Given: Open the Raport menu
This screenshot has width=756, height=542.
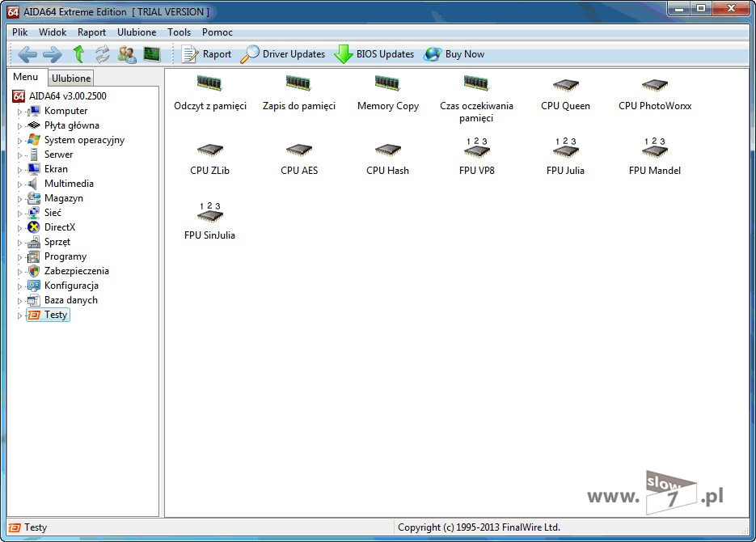Looking at the screenshot, I should click(91, 32).
